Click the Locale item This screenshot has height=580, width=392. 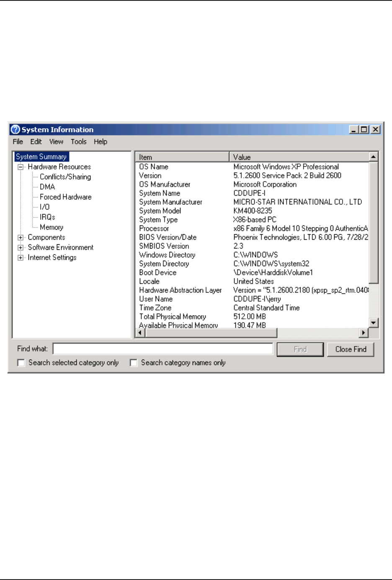click(x=150, y=281)
